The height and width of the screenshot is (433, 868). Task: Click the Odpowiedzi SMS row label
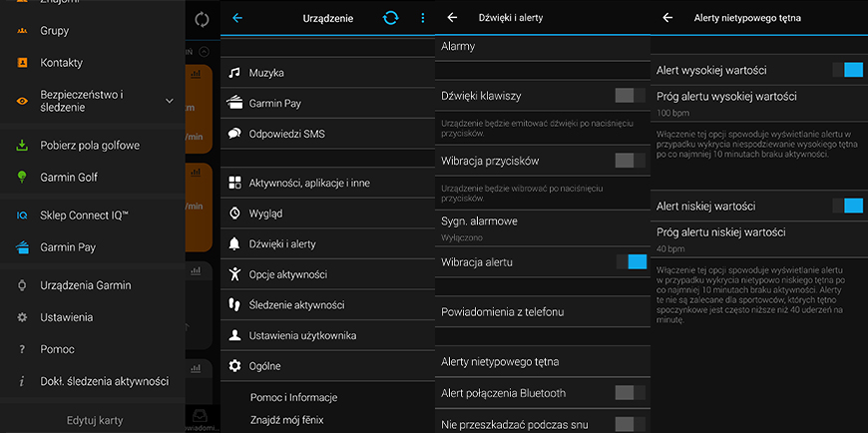tap(286, 134)
